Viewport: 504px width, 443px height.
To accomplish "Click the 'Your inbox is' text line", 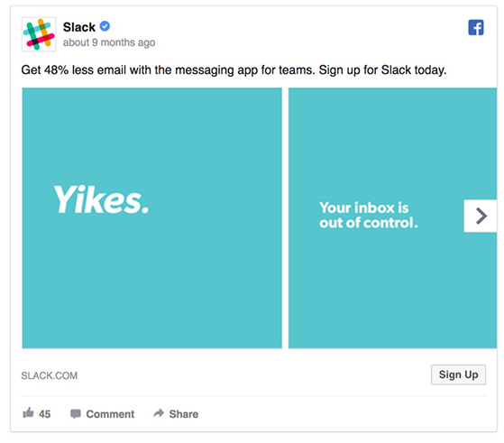I will point(364,208).
